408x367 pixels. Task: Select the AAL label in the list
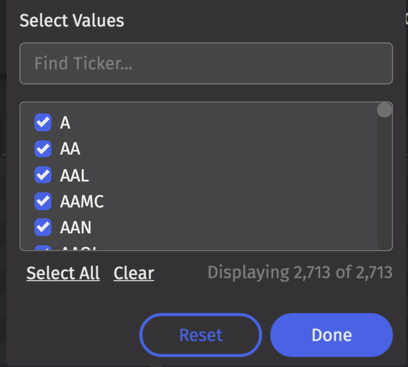click(74, 175)
